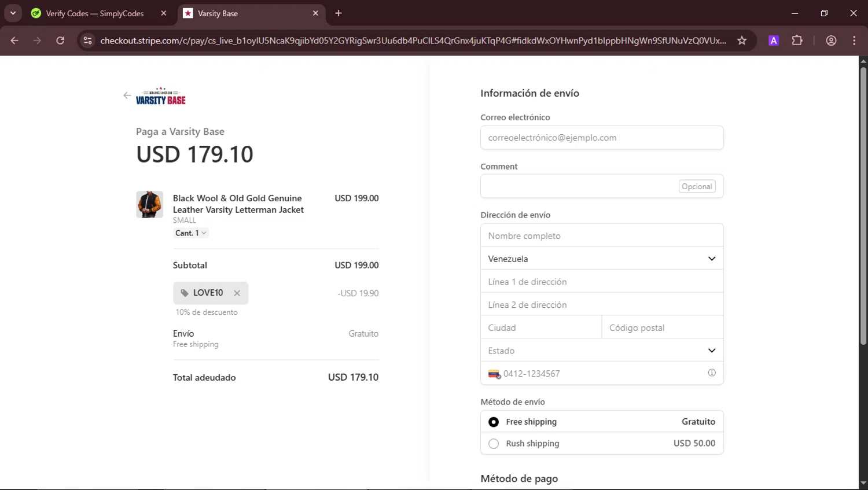Click the Nombre completo field
This screenshot has height=490, width=868.
pyautogui.click(x=602, y=235)
